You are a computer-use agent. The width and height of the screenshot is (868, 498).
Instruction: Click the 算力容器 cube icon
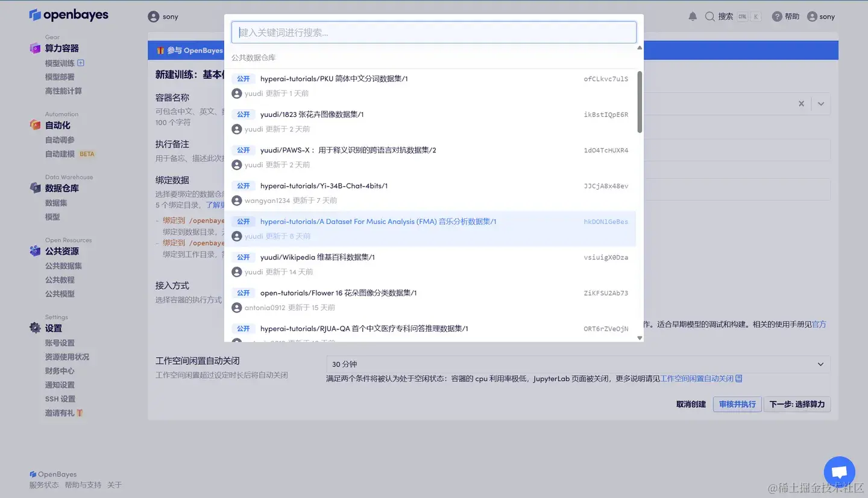click(35, 48)
